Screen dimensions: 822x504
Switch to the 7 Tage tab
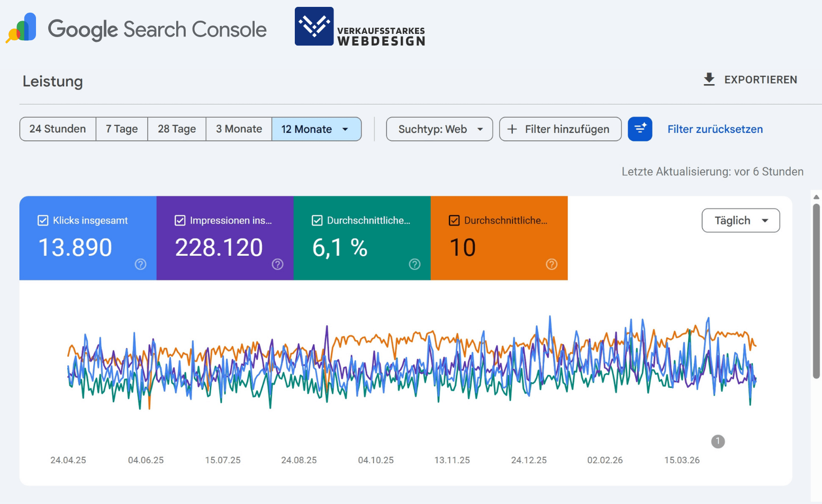coord(121,129)
